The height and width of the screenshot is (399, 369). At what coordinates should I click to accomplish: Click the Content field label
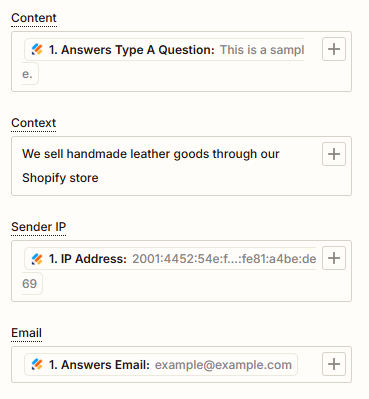pos(34,18)
